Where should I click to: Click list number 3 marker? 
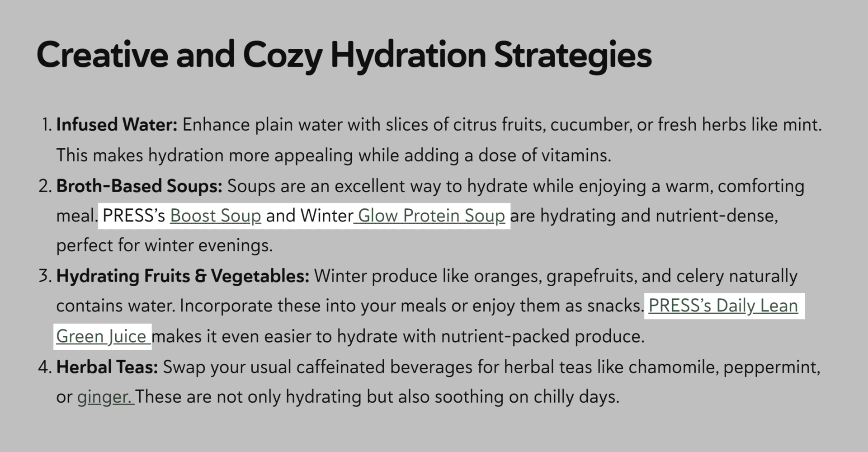46,276
